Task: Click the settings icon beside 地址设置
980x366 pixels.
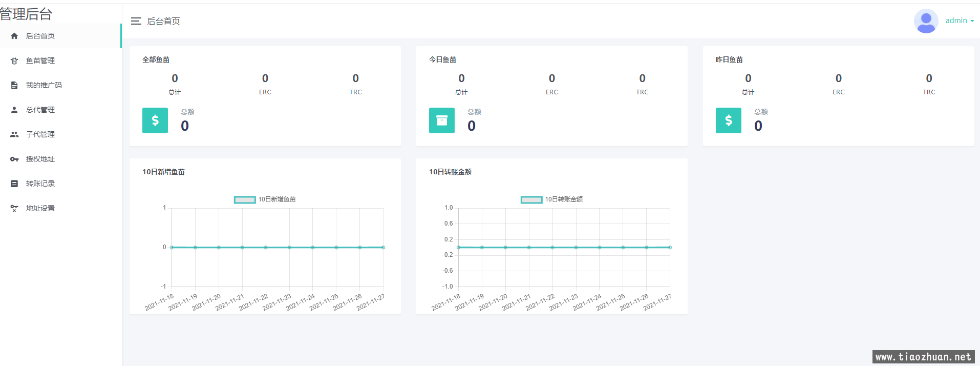Action: (14, 208)
